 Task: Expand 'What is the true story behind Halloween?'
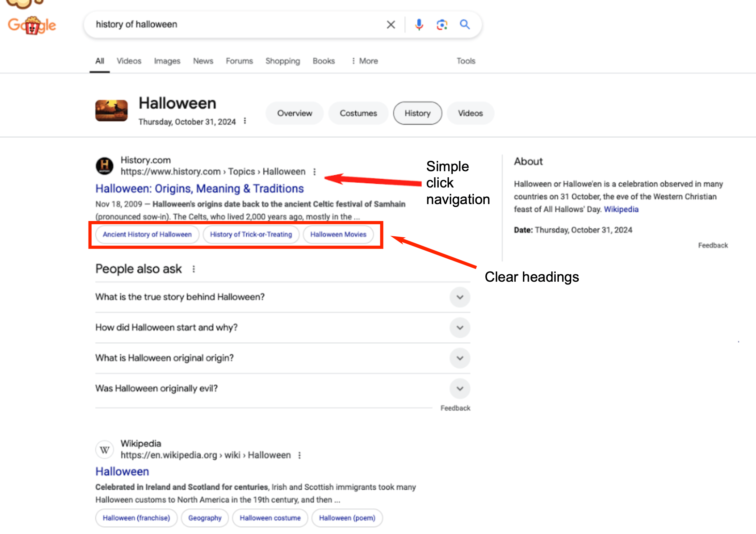(x=460, y=297)
